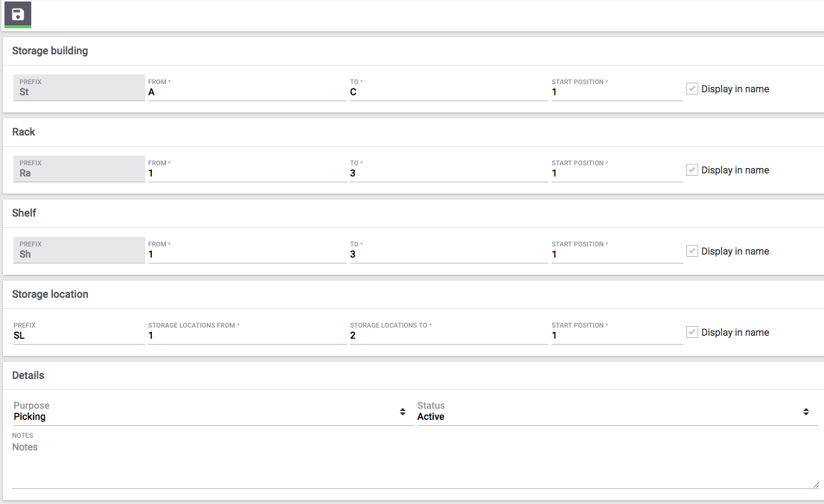Click the Storage Locations To field
Screen dimensions: 824x504
tap(448, 336)
